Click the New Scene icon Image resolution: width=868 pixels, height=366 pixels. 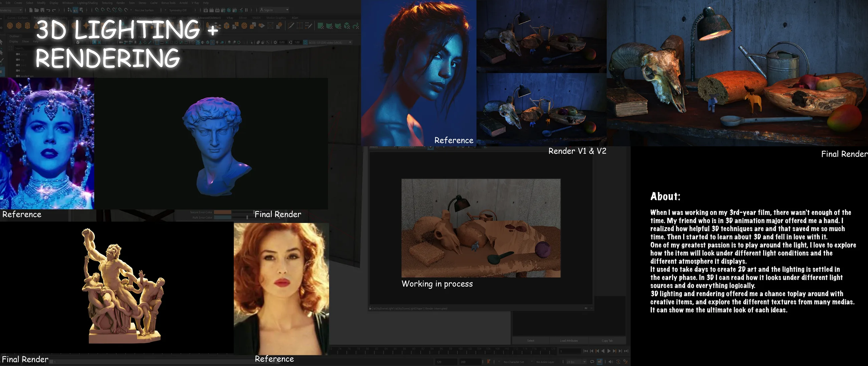click(31, 10)
